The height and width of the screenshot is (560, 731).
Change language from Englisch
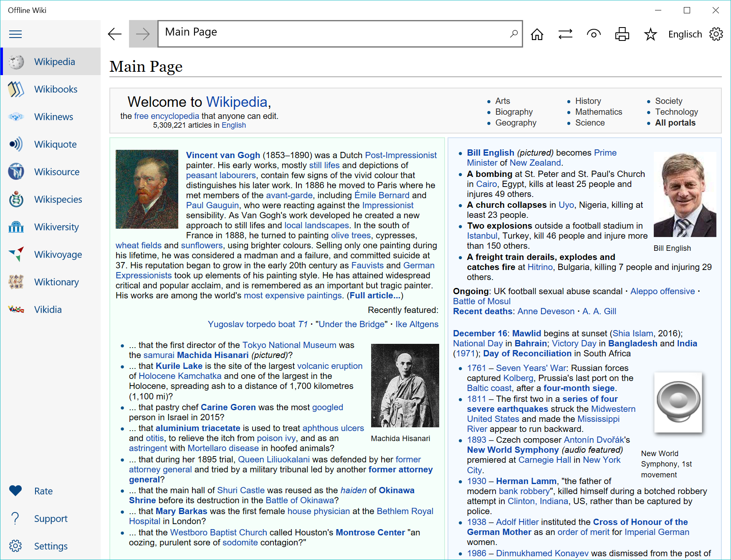[x=685, y=34]
